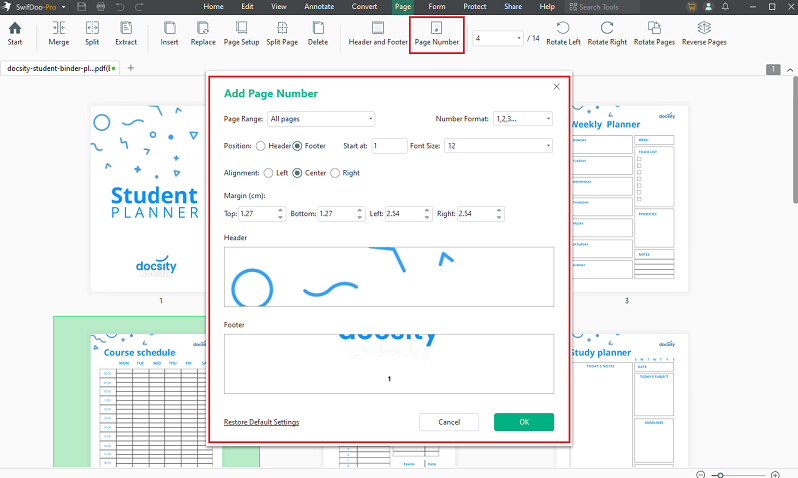The height and width of the screenshot is (478, 798).
Task: Open the Font Size dropdown
Action: pos(498,146)
